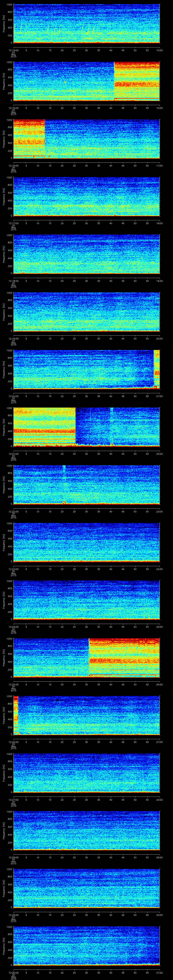Click the 26:00 end time label
The height and width of the screenshot is (980, 173).
(160, 684)
